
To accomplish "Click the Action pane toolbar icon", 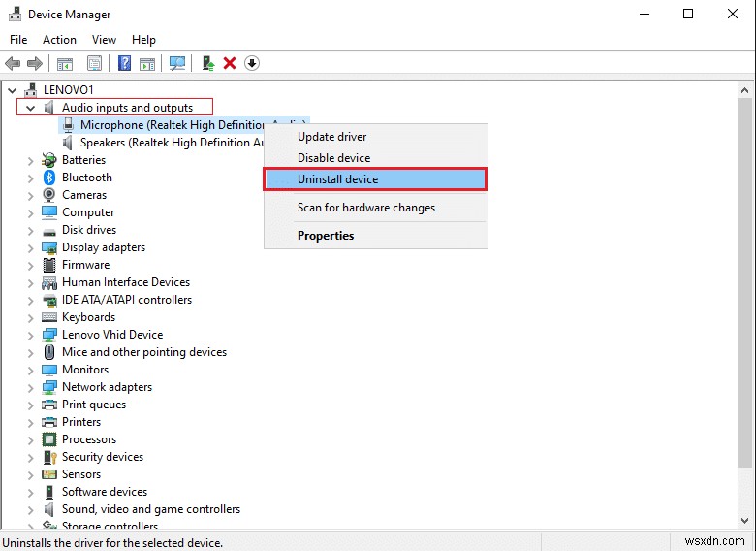I will 147,63.
